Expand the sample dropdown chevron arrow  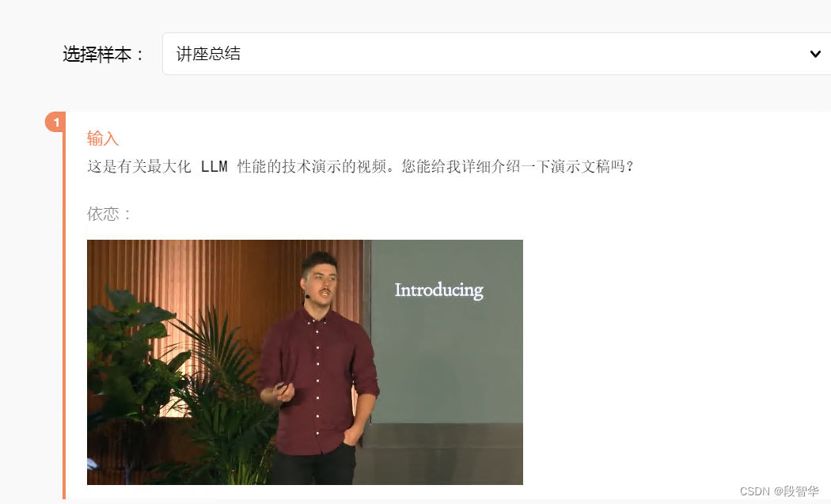815,54
